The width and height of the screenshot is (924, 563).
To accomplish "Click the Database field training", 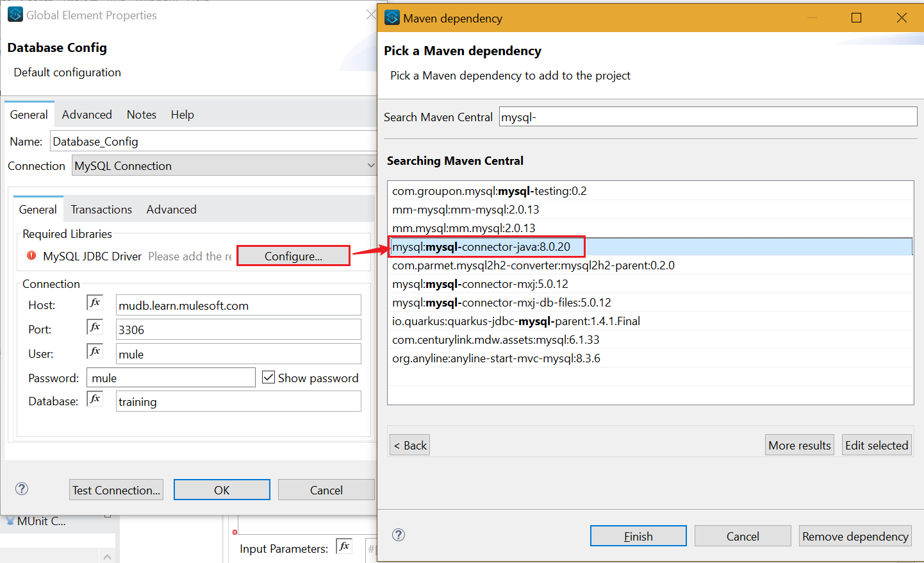I will click(238, 401).
